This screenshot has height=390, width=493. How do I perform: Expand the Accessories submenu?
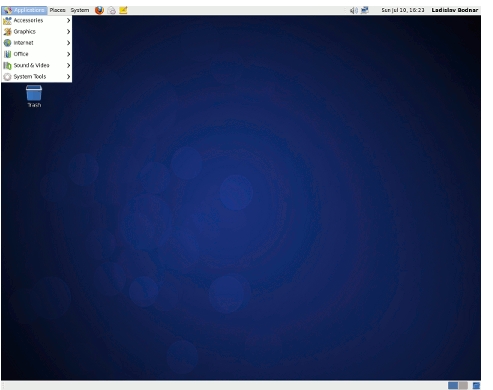37,21
